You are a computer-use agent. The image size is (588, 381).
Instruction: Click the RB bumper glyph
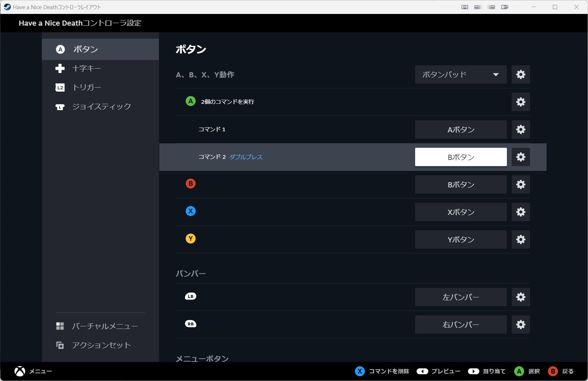(190, 324)
